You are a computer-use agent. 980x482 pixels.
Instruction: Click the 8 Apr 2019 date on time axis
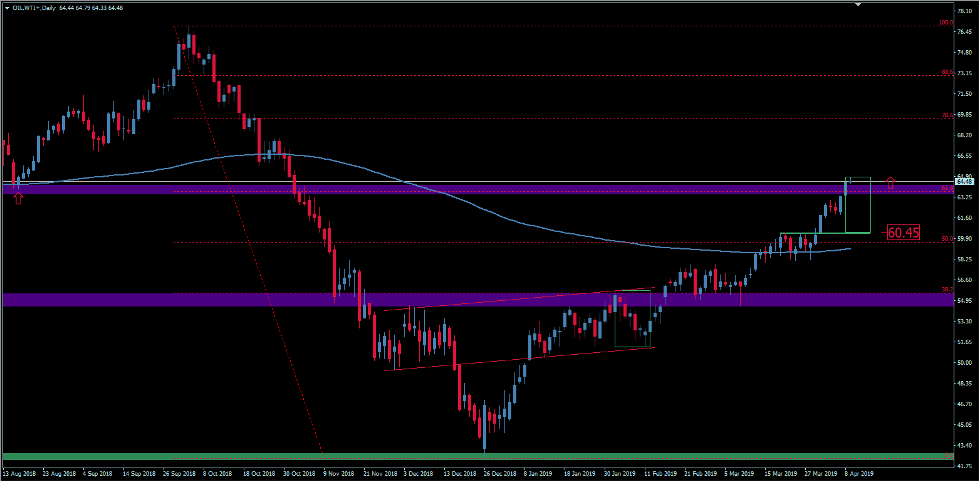click(857, 474)
